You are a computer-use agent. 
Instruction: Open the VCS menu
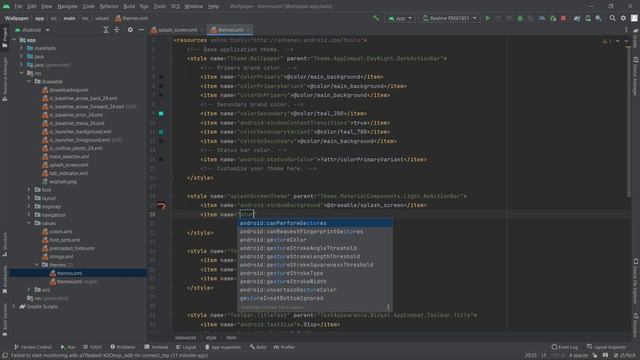(x=175, y=7)
